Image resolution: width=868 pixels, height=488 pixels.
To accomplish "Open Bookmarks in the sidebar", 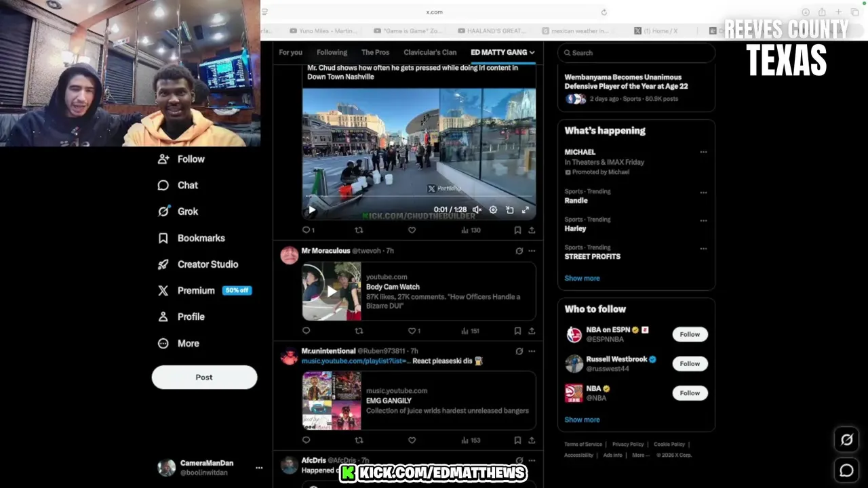I will [x=191, y=238].
